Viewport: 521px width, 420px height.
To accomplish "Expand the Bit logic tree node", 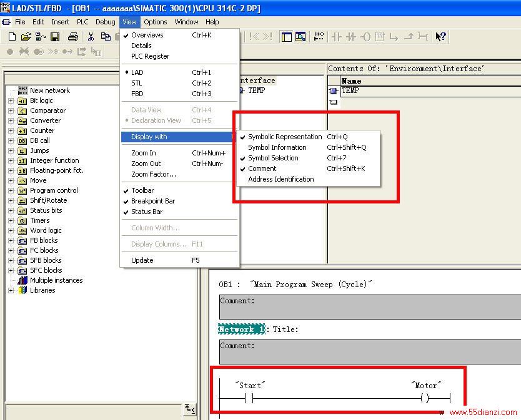I will [11, 100].
